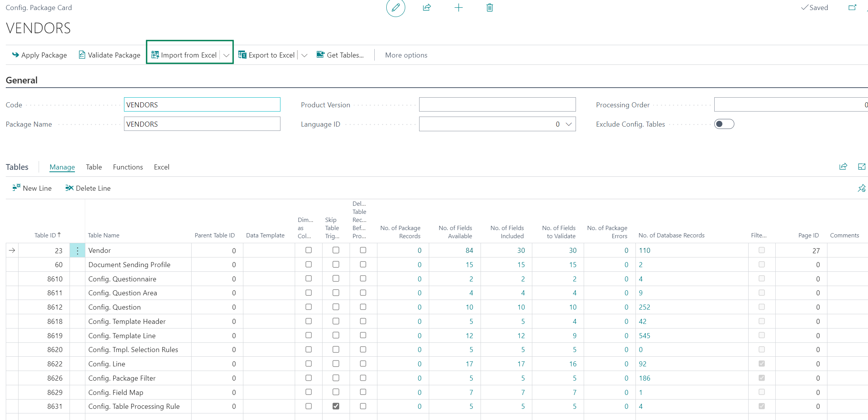The height and width of the screenshot is (420, 868).
Task: Open Import from Excel dropdown arrow
Action: (226, 55)
